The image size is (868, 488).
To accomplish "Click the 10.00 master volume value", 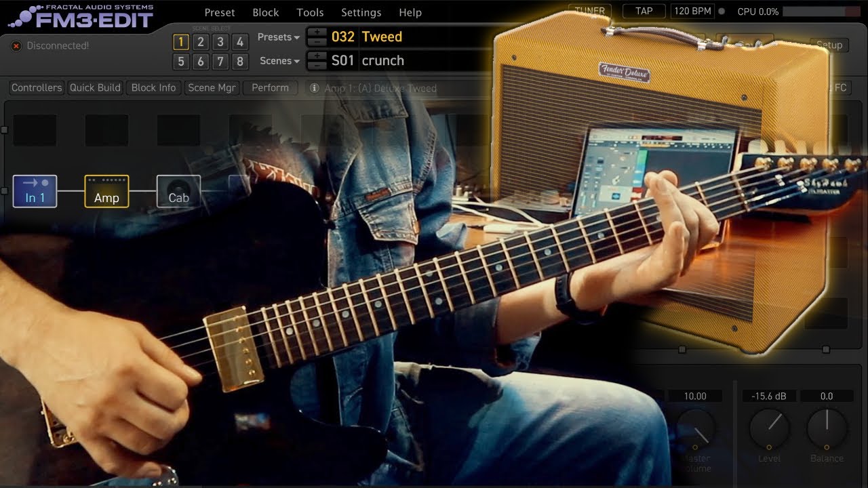I will (695, 396).
